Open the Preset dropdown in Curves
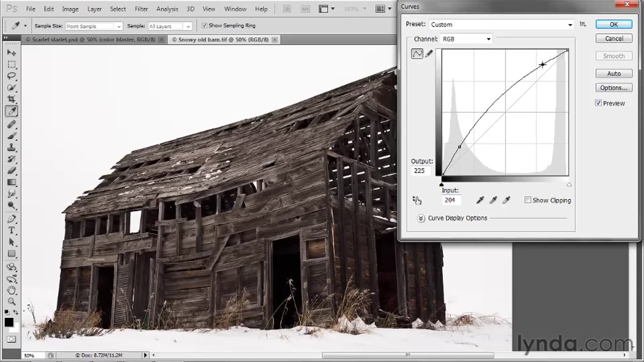This screenshot has height=362, width=644. click(502, 24)
